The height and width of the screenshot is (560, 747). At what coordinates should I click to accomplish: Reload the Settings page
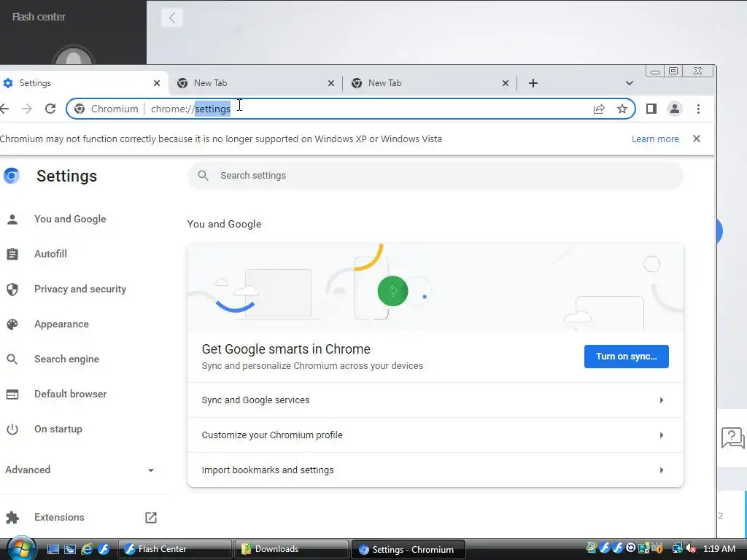(50, 109)
